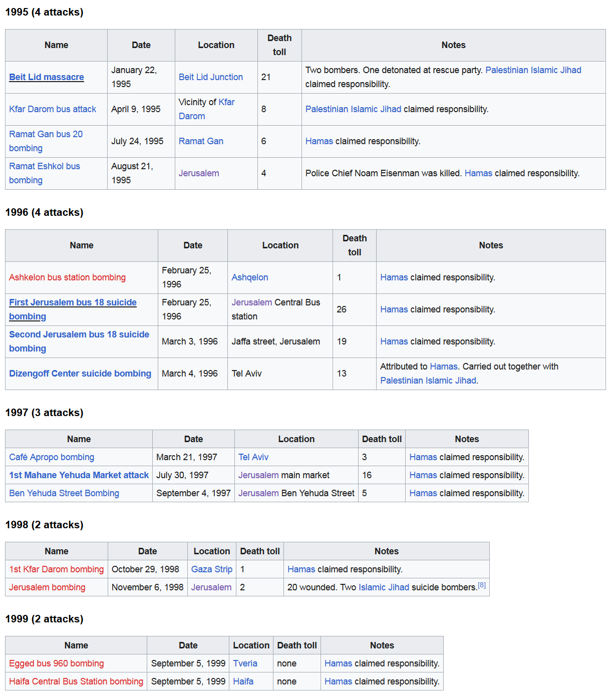
Task: Open Palestinian Islamic Jihad link in Beit Lid row
Action: (533, 70)
